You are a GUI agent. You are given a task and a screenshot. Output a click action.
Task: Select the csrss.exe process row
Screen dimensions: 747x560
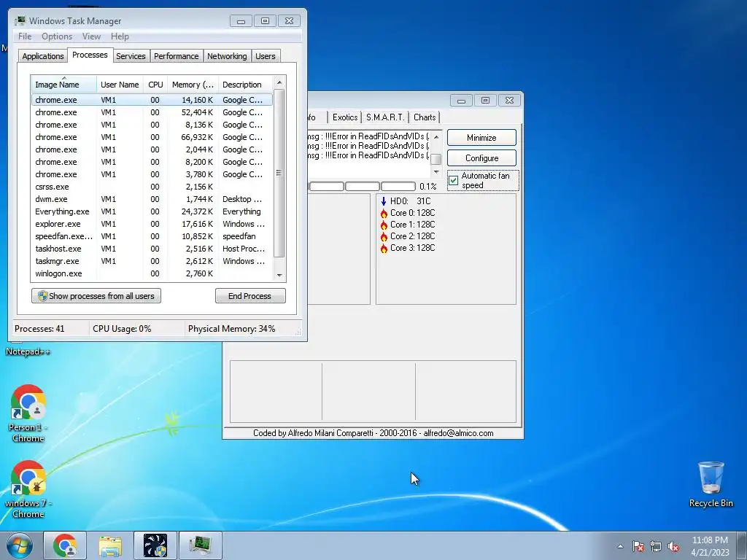[152, 187]
